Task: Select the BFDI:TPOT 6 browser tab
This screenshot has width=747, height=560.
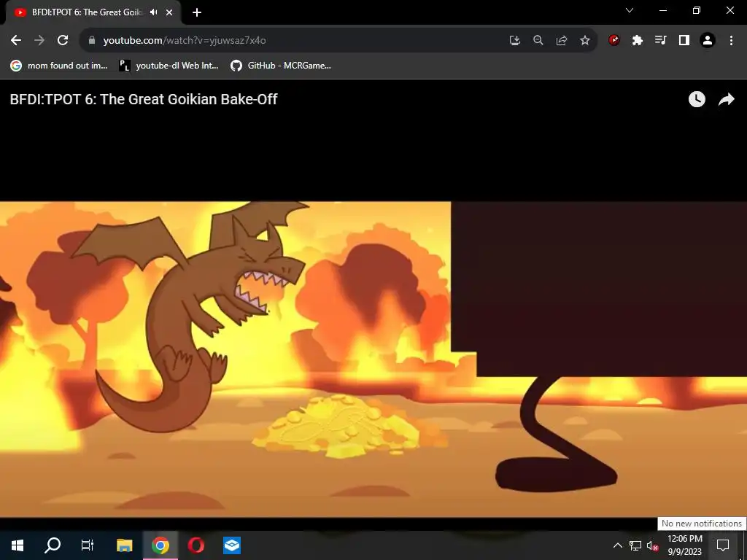Action: (x=93, y=13)
